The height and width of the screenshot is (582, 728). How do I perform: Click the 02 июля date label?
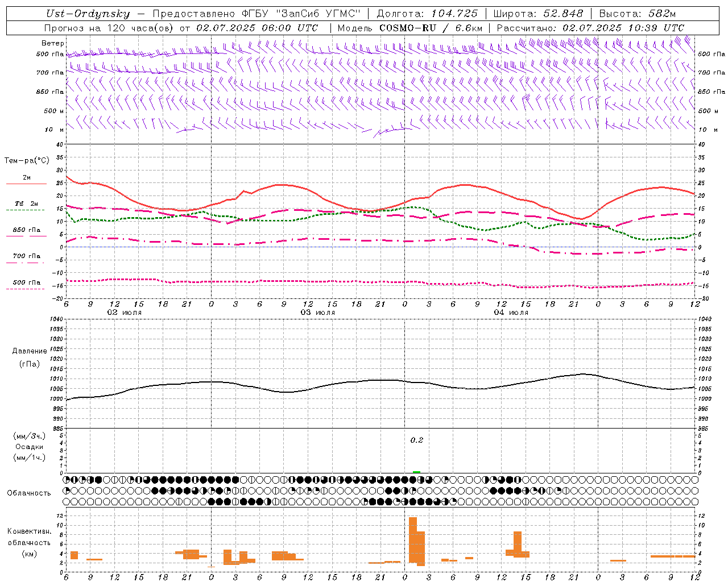pyautogui.click(x=125, y=313)
